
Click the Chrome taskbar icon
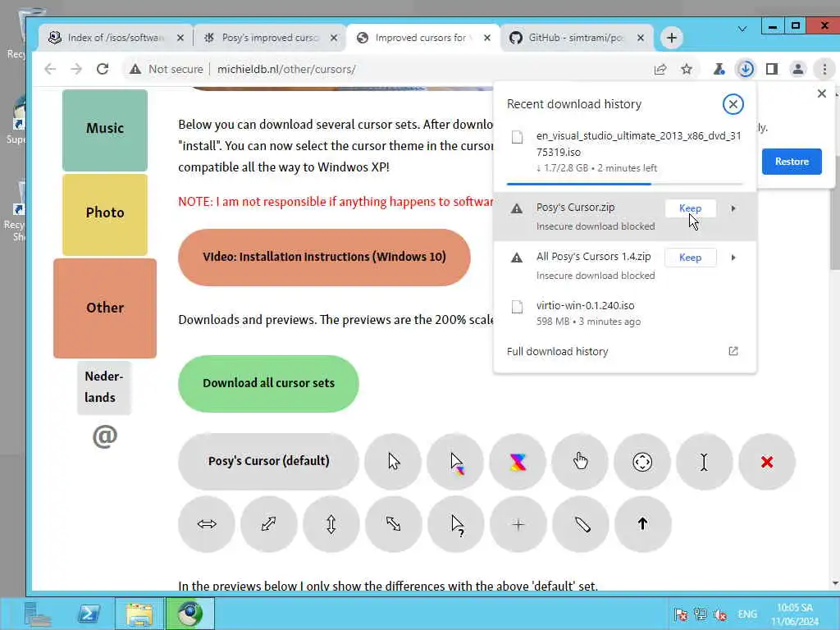click(x=189, y=614)
